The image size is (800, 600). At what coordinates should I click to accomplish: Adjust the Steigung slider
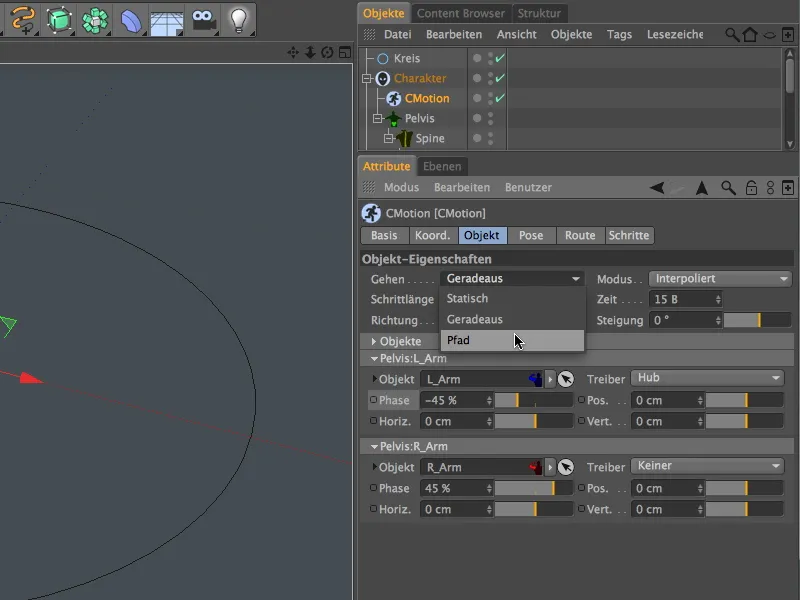coord(757,320)
